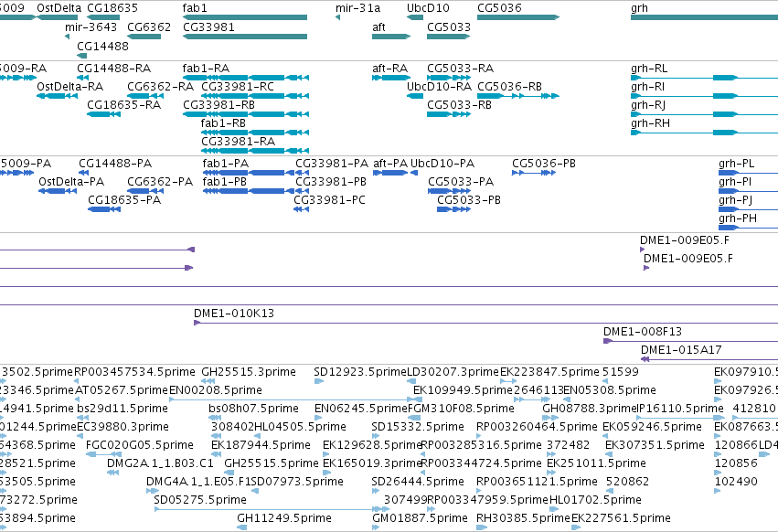Image resolution: width=778 pixels, height=532 pixels.
Task: Select the aft gene label
Action: 378,27
